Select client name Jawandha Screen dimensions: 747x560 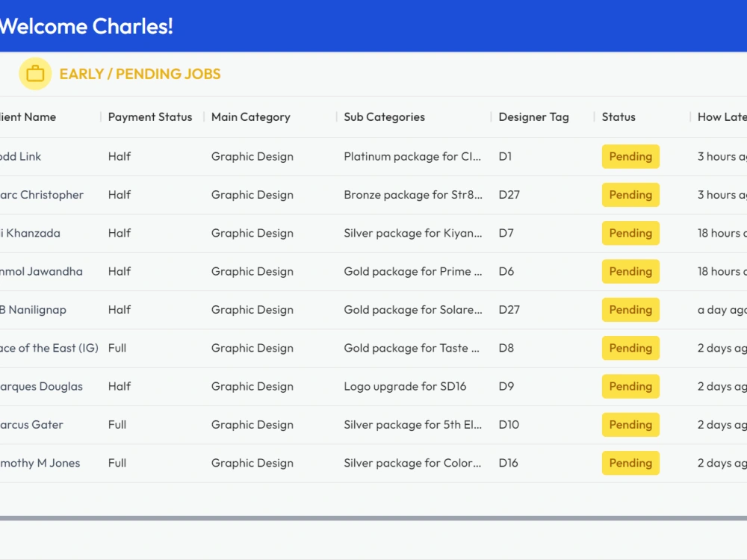click(41, 272)
